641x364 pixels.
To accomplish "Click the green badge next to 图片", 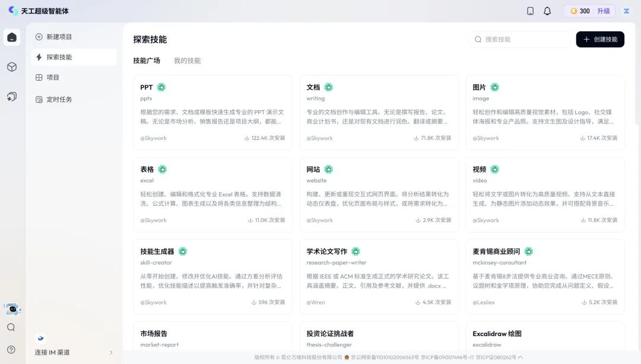I will pos(494,87).
